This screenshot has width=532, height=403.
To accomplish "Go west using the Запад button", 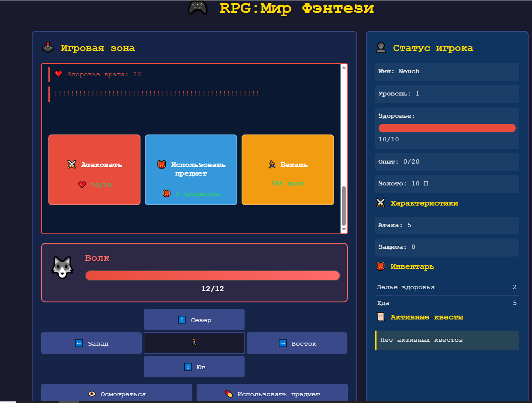I will click(x=91, y=343).
